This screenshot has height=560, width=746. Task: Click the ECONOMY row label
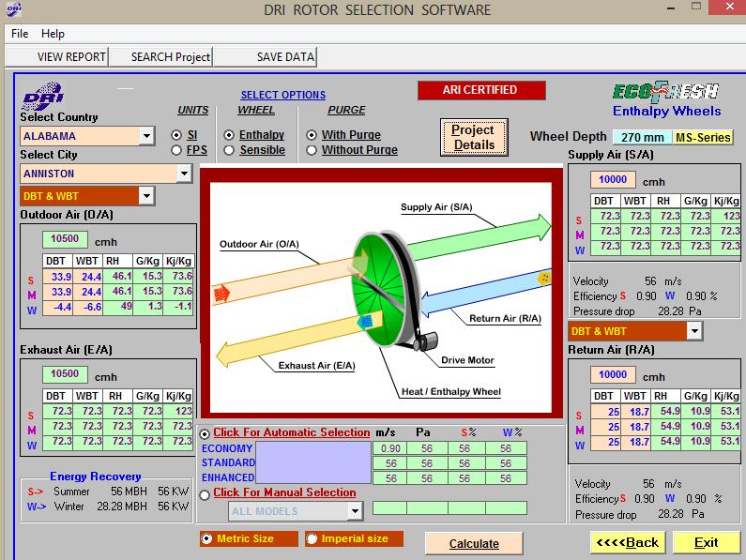pos(227,448)
